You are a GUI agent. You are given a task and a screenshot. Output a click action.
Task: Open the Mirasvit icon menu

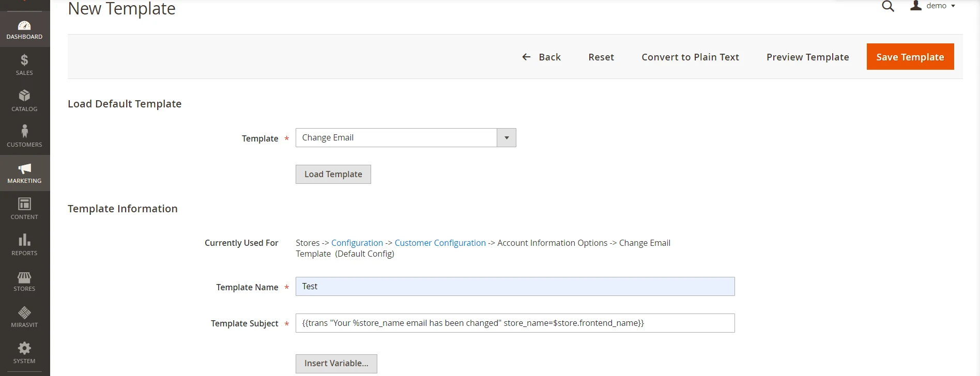24,312
